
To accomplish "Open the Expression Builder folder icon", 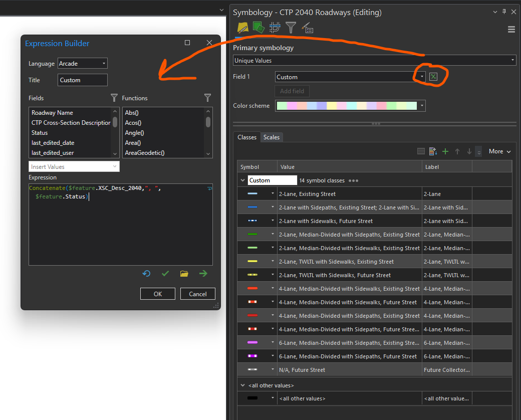I will [184, 273].
